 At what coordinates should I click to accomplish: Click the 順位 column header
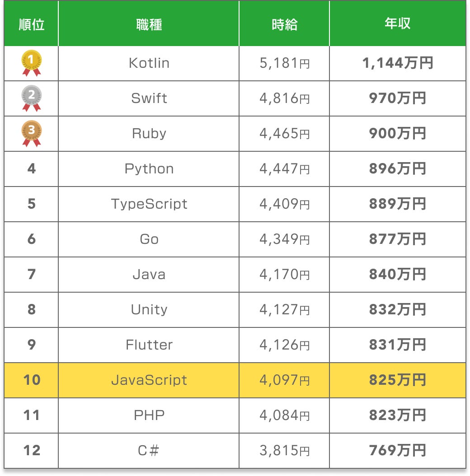32,24
